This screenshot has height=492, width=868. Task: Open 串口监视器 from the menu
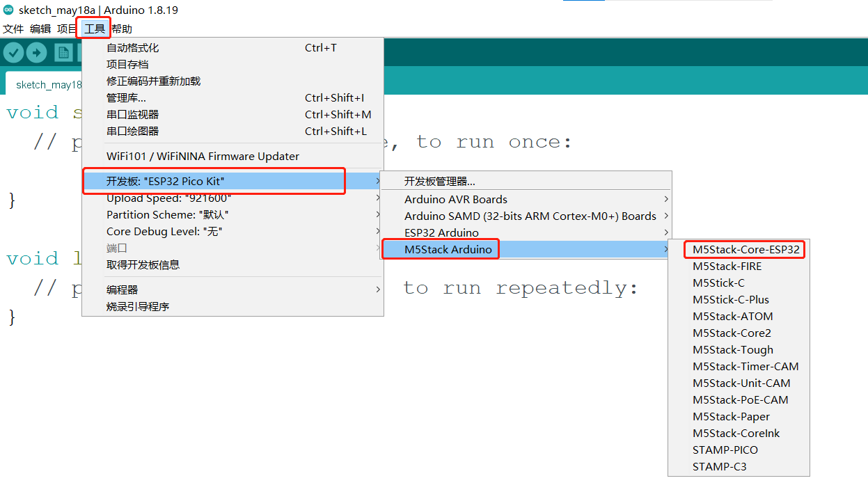[x=133, y=115]
